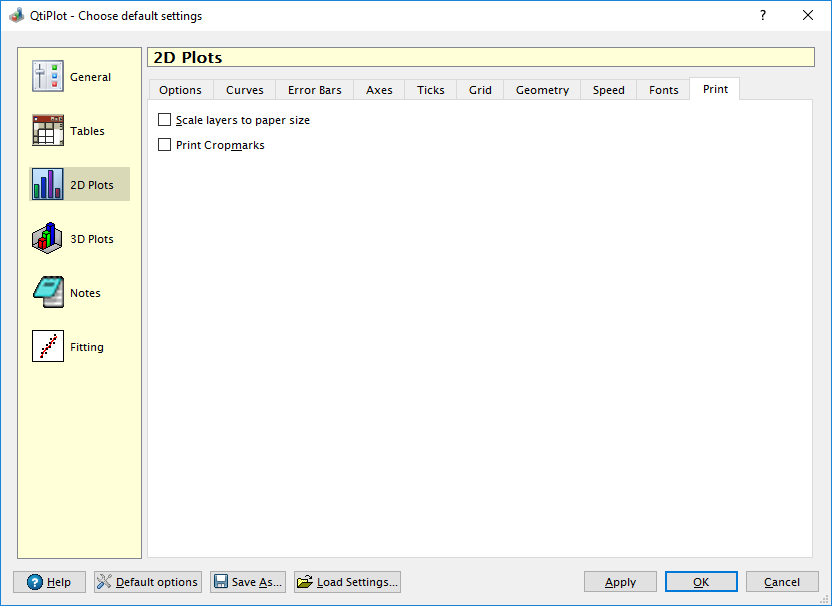
Task: Open the 3D Plots category icon
Action: pyautogui.click(x=48, y=239)
